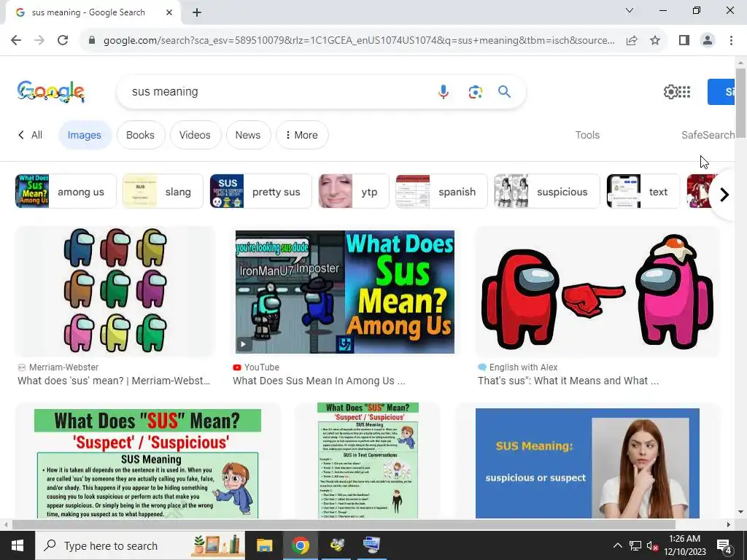
Task: Open the browser side panel
Action: (684, 41)
